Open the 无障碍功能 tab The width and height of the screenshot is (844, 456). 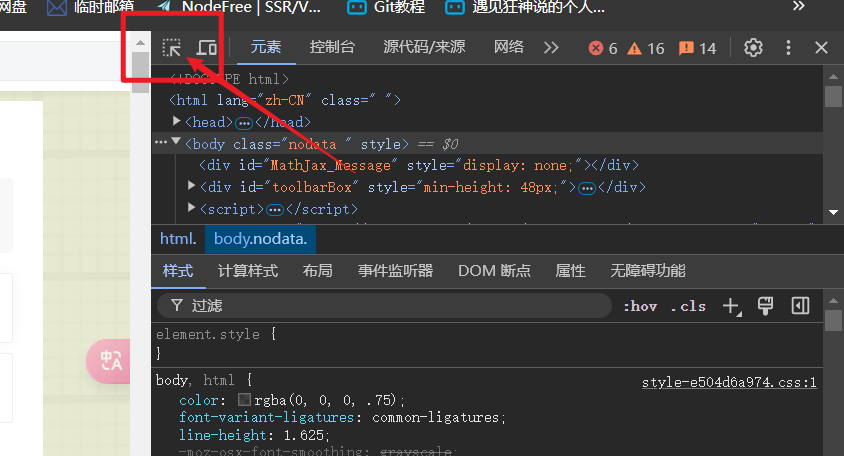tap(648, 271)
